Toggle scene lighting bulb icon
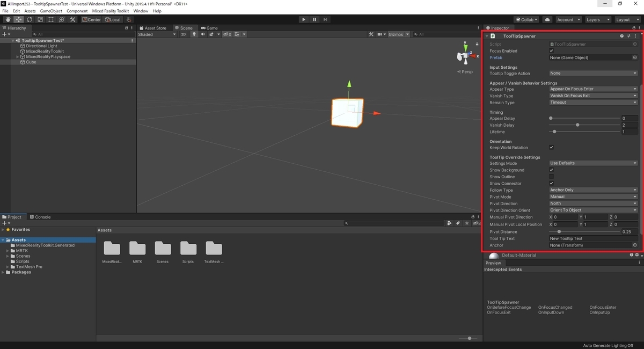This screenshot has width=644, height=349. [194, 34]
